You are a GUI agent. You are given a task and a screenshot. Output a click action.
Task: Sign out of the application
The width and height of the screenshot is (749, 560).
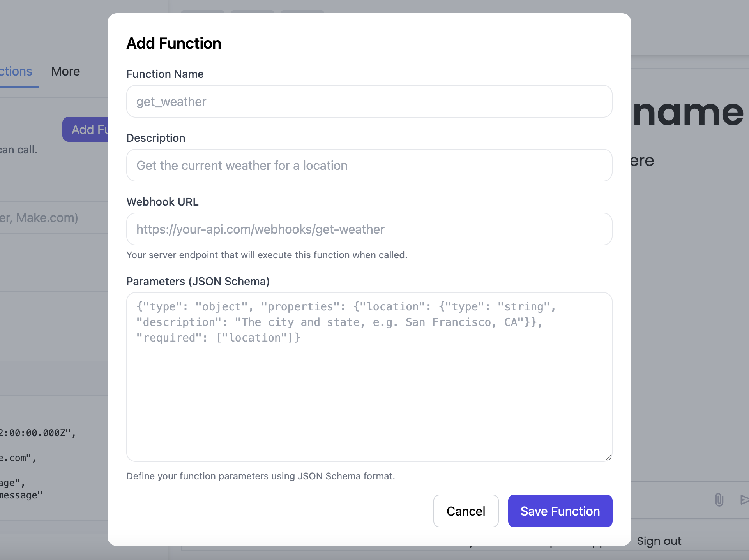click(x=659, y=541)
